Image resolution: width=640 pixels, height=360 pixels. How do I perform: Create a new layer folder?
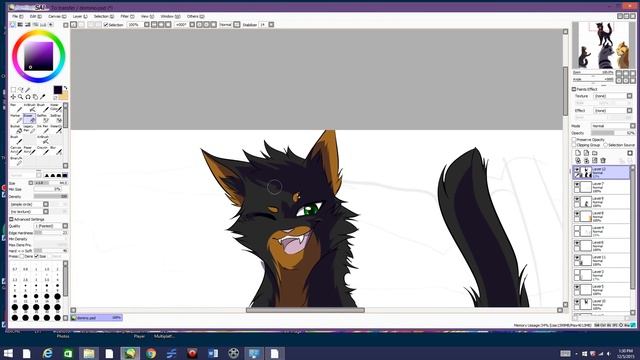tap(595, 153)
